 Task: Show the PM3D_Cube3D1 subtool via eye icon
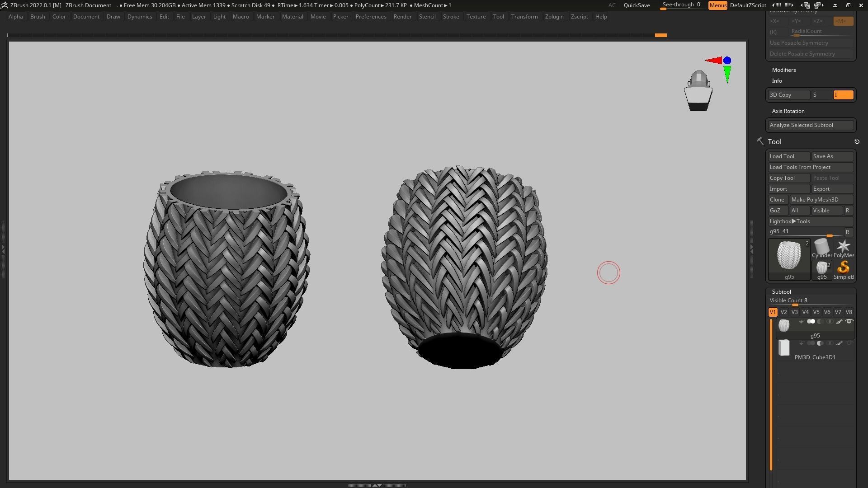pyautogui.click(x=849, y=343)
